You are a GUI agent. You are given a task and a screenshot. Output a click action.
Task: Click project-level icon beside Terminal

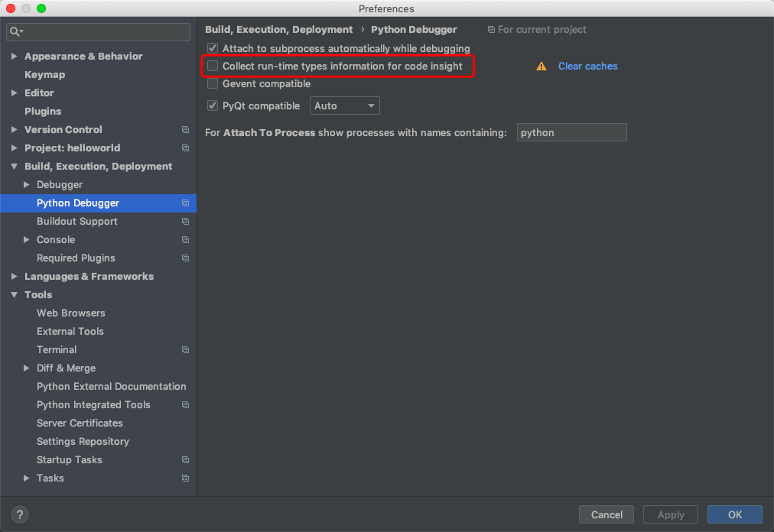186,350
